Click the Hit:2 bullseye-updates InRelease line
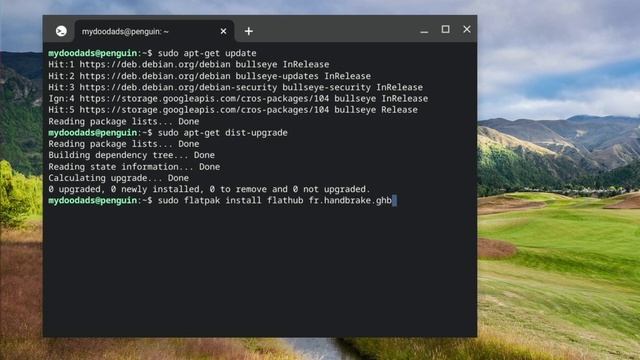Screen dimensions: 640x360 [209, 76]
